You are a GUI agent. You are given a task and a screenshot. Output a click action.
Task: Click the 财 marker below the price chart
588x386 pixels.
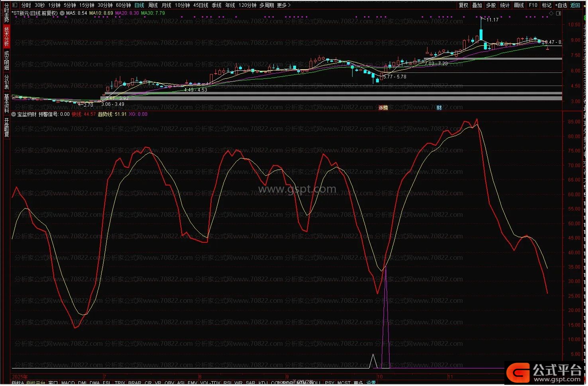(x=439, y=108)
